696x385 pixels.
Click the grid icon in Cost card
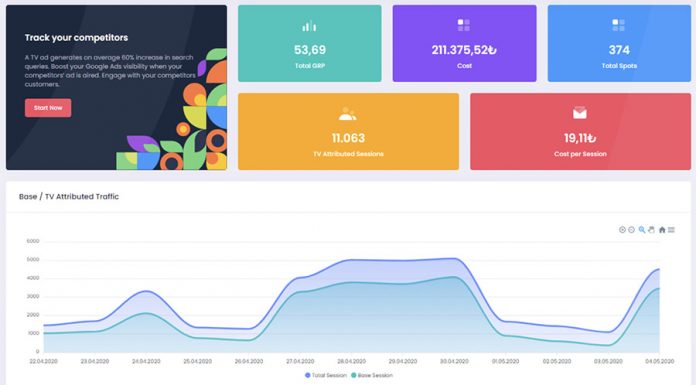tap(464, 25)
